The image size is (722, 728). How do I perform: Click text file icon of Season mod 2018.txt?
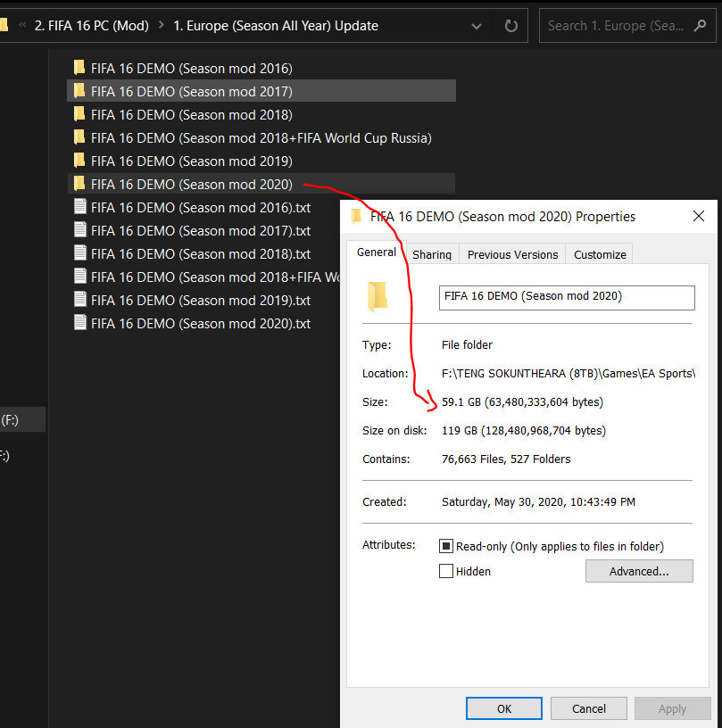(x=79, y=253)
